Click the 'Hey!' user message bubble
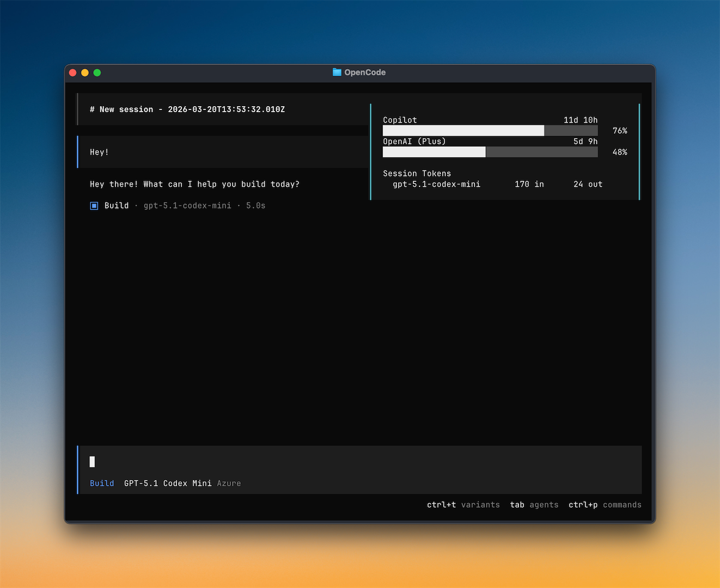Viewport: 720px width, 588px height. [99, 152]
